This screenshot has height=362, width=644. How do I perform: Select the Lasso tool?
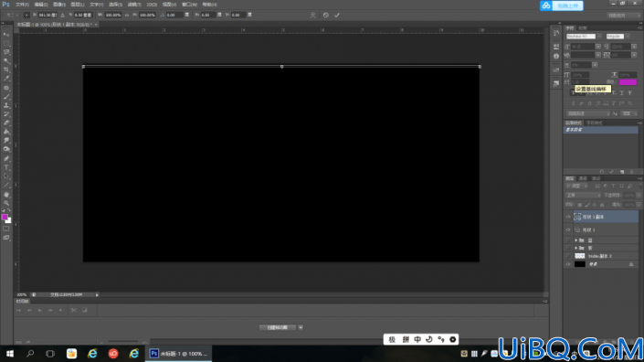point(6,52)
